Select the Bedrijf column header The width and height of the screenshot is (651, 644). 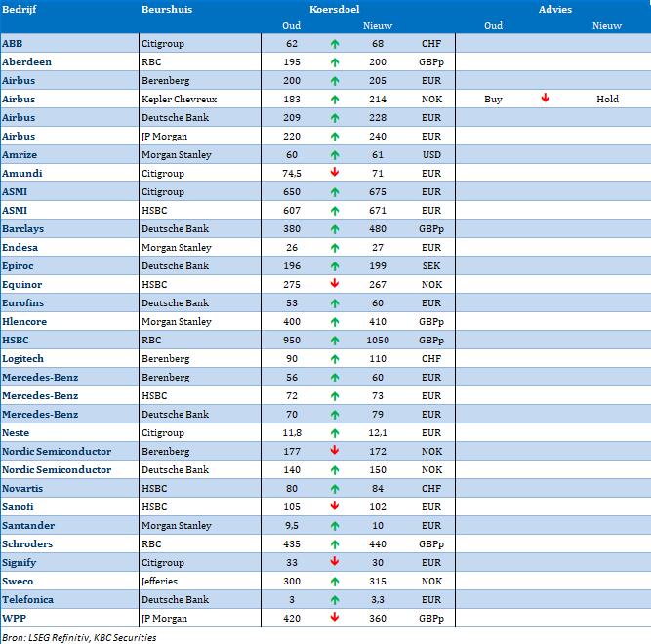(x=18, y=9)
